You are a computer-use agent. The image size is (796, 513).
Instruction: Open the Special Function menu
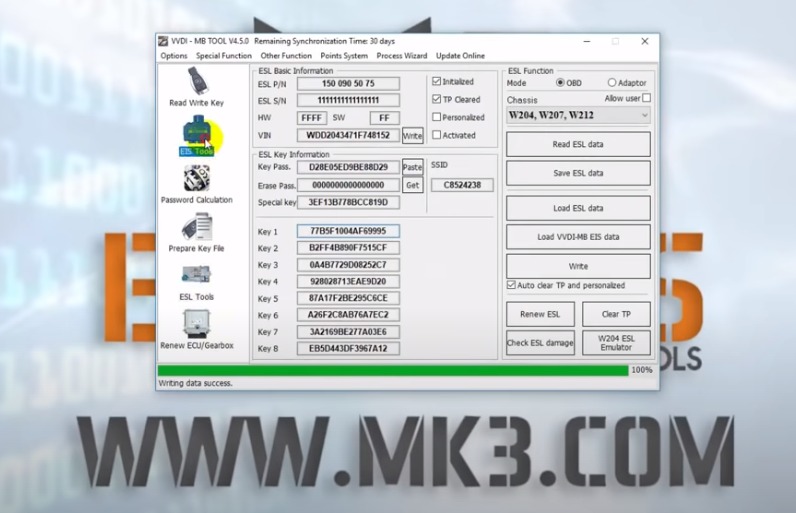coord(223,56)
